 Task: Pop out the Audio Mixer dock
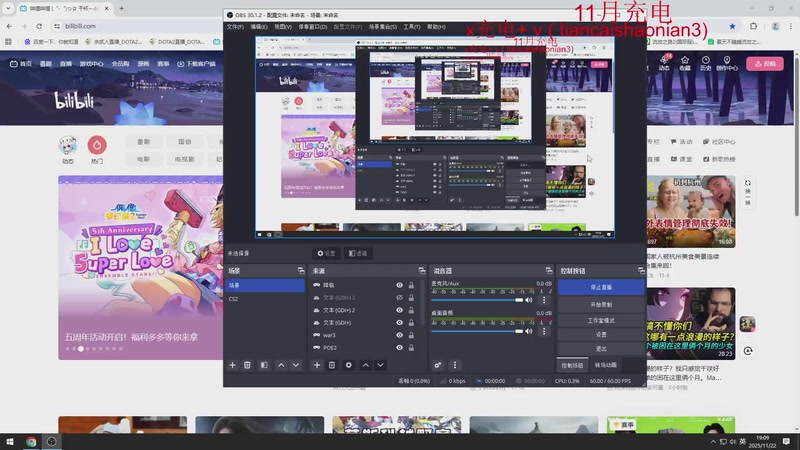point(548,270)
